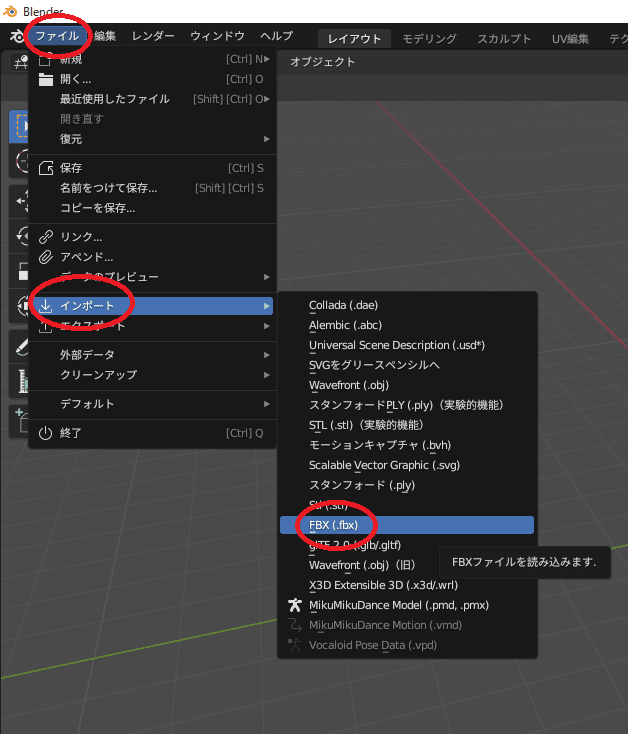This screenshot has width=628, height=734.
Task: Import Universal Scene Description (.usd*)
Action: click(407, 345)
